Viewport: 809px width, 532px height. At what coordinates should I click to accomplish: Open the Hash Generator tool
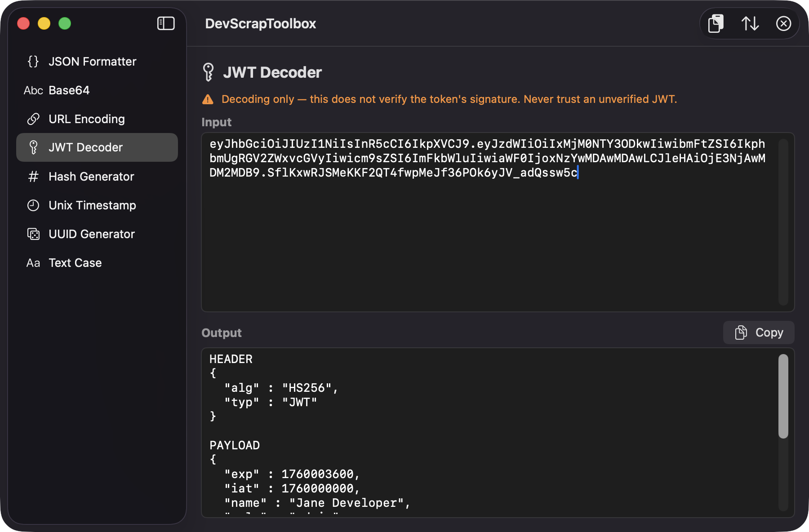[x=97, y=177]
